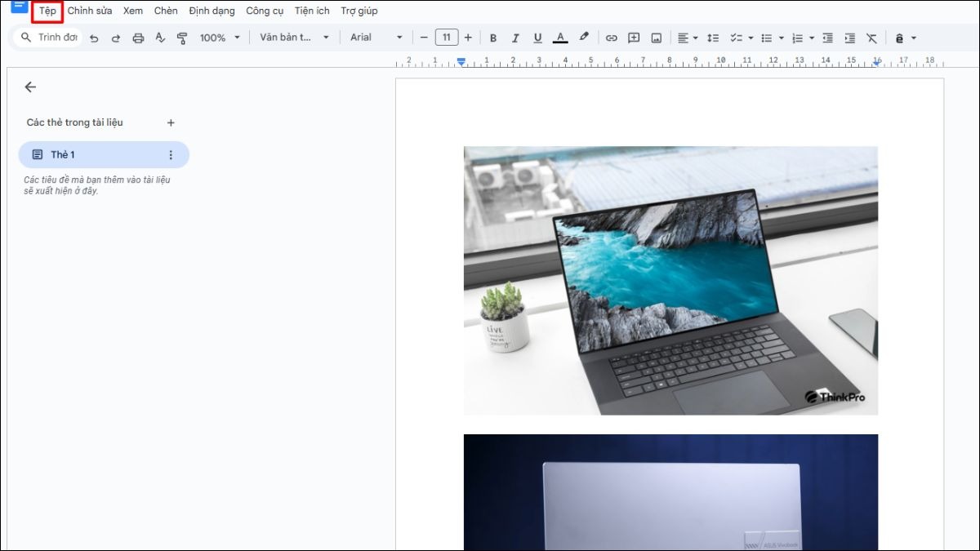Create a checklist with the checklist icon
The image size is (980, 551).
coord(735,38)
